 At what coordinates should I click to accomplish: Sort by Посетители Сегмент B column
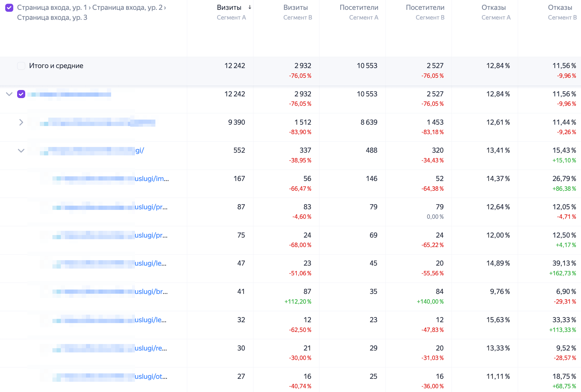pyautogui.click(x=425, y=8)
